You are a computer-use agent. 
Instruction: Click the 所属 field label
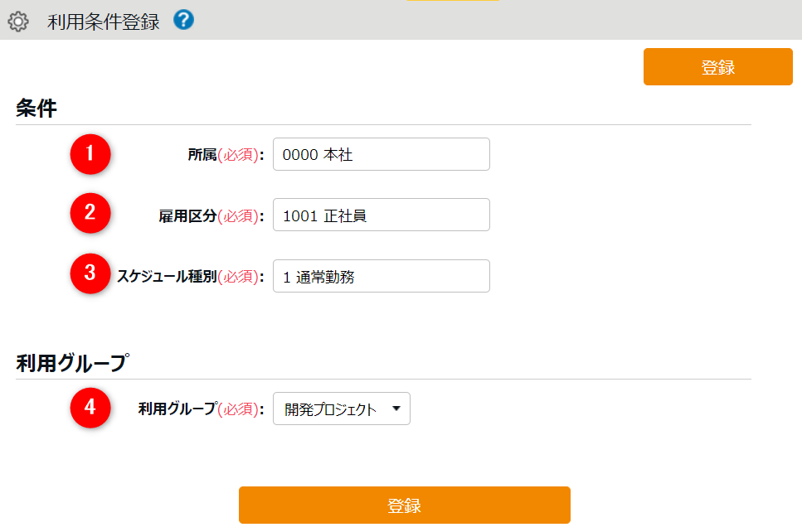click(202, 155)
